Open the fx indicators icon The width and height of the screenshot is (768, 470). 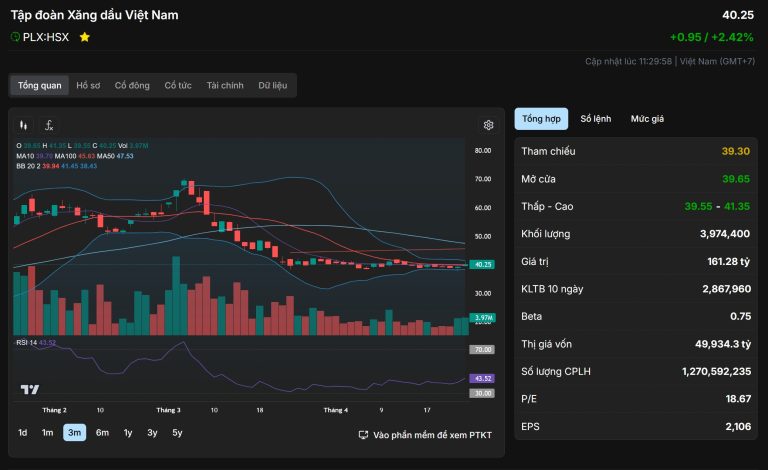click(49, 125)
